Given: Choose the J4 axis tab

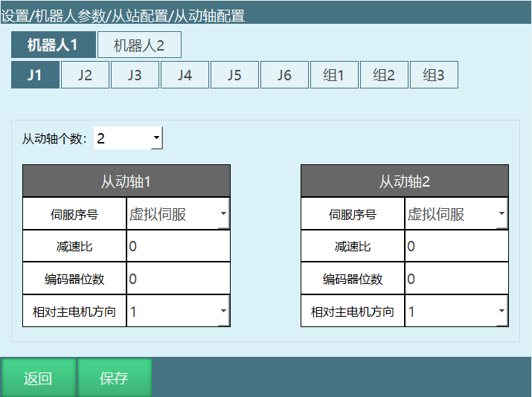Looking at the screenshot, I should (x=185, y=75).
